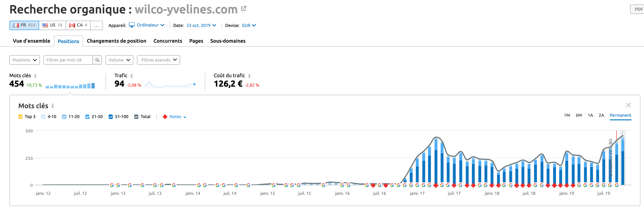This screenshot has width=644, height=211.
Task: Click the red diamond Notes icon
Action: pyautogui.click(x=165, y=117)
